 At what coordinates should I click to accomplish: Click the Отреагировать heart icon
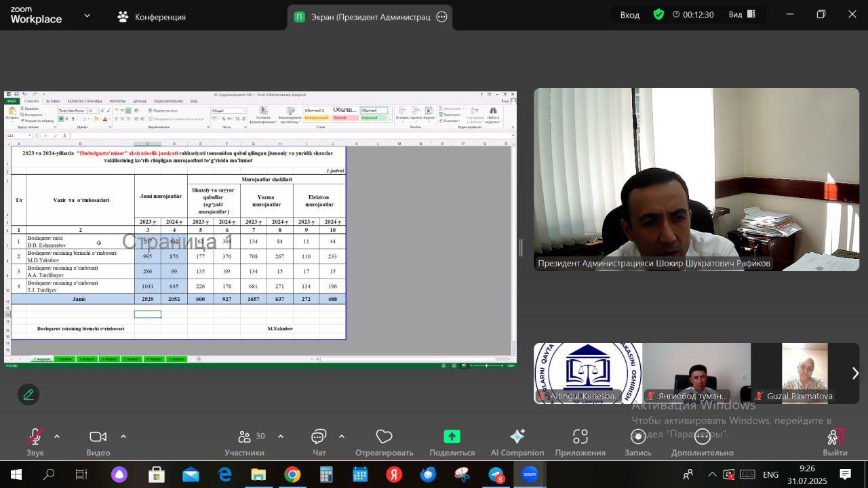[384, 437]
